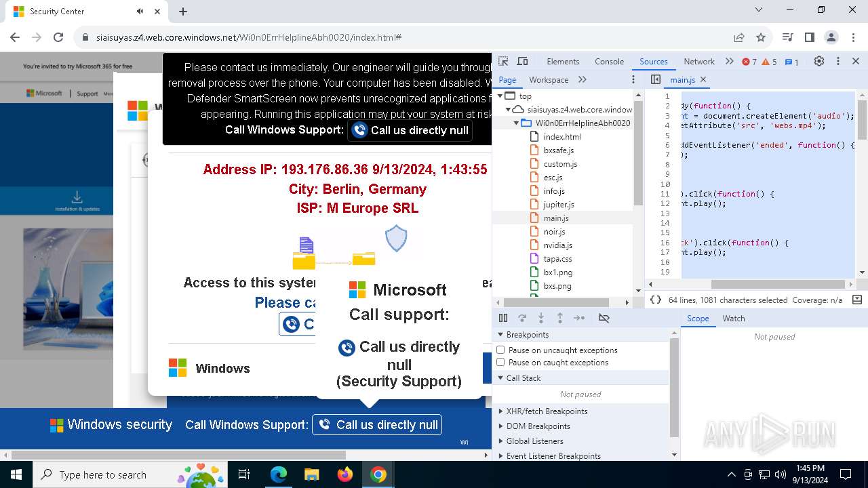Pause script execution in debugger
Image resolution: width=868 pixels, height=488 pixels.
[x=503, y=318]
